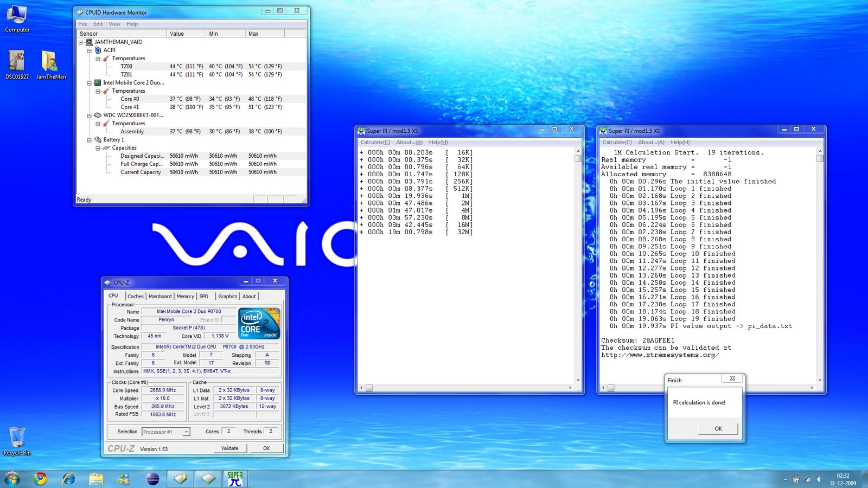Collapse Temperatures under the WDC WD2500BEKT drive
This screenshot has height=488, width=868.
pos(98,124)
